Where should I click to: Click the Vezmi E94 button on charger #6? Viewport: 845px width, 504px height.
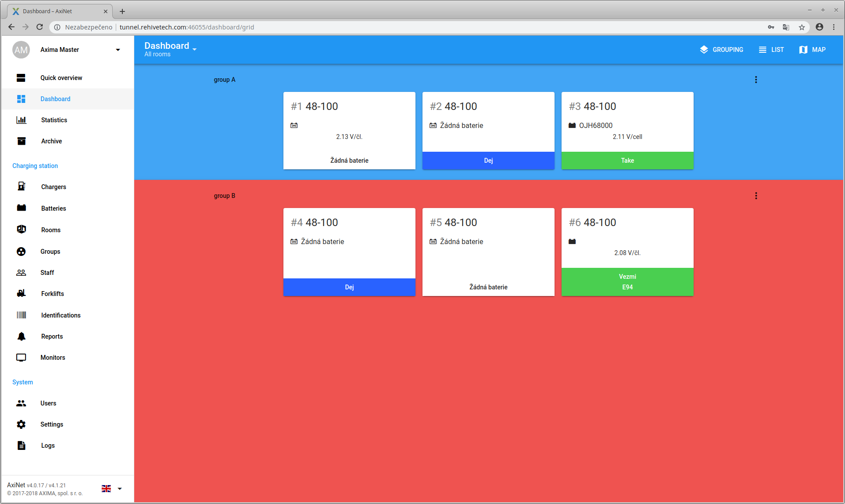pos(627,282)
